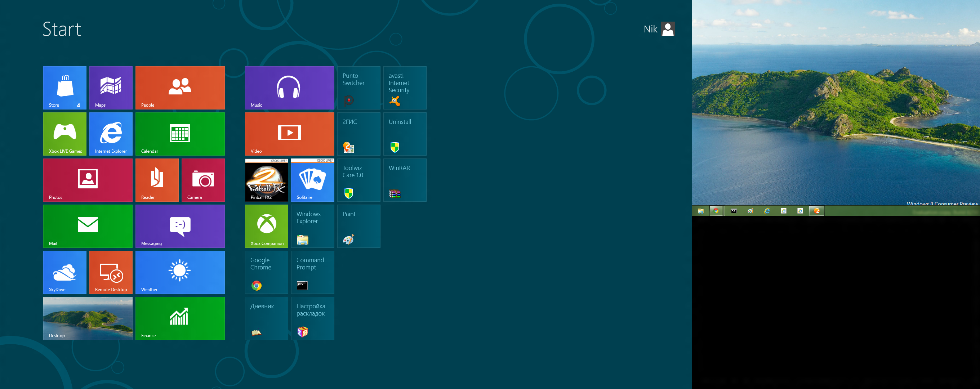Launch the Toolwiz Care 1.0 tile
Viewport: 980px width, 389px height.
pos(359,180)
